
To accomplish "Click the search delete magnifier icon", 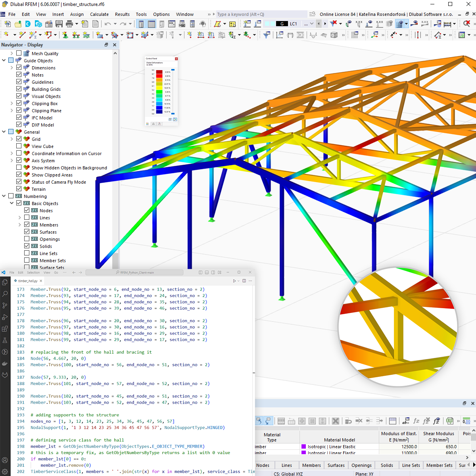I will [466, 24].
